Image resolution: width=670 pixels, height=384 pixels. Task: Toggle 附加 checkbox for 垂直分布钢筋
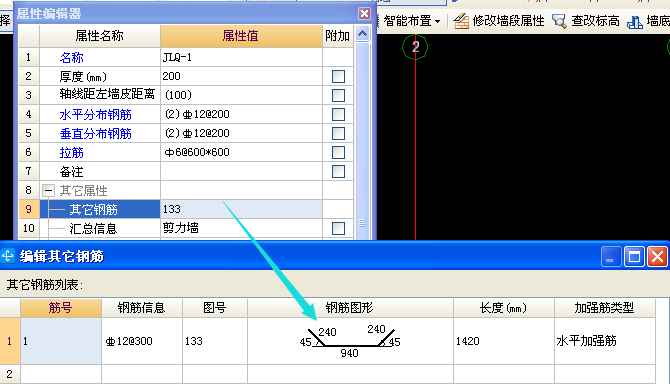tap(338, 133)
